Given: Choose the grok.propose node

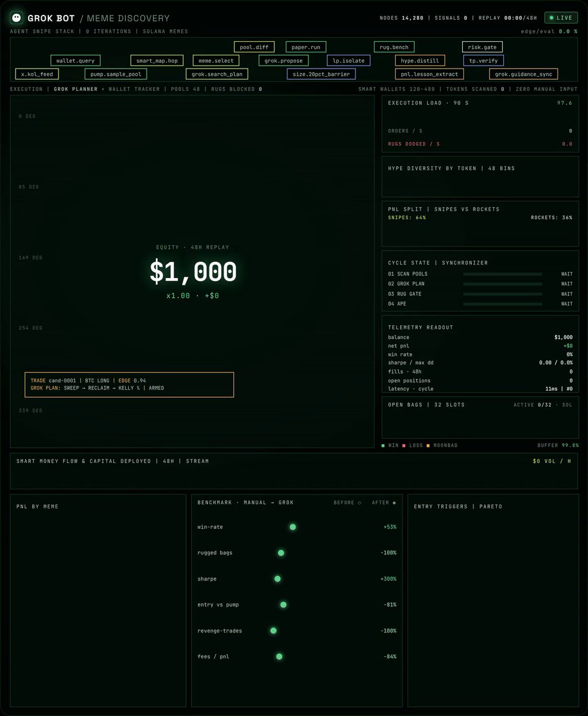Looking at the screenshot, I should click(x=284, y=60).
